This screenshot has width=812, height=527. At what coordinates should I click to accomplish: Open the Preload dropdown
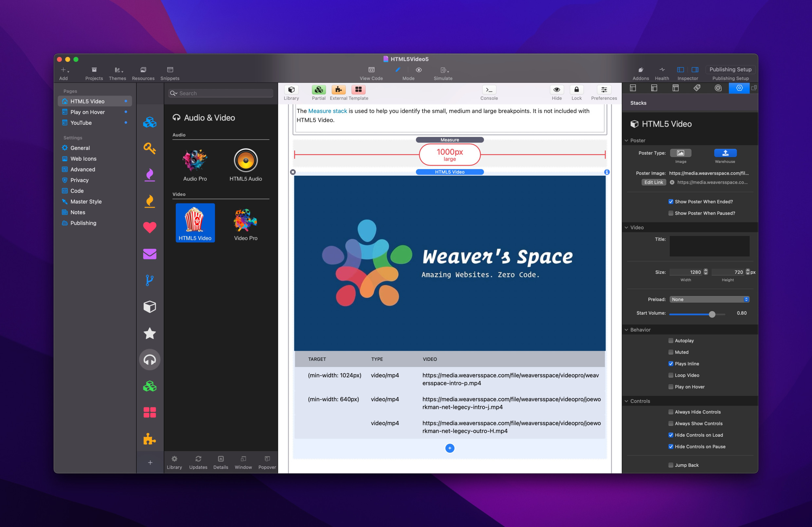[709, 300]
